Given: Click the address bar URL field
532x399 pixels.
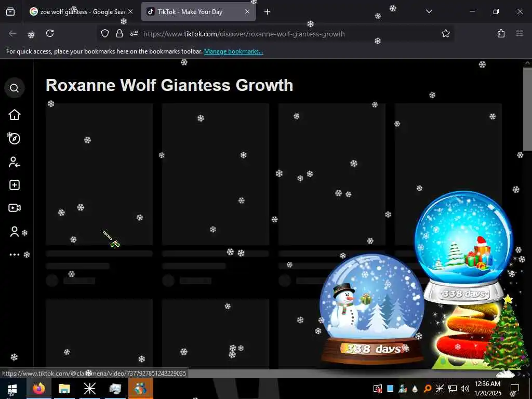Looking at the screenshot, I should click(275, 34).
